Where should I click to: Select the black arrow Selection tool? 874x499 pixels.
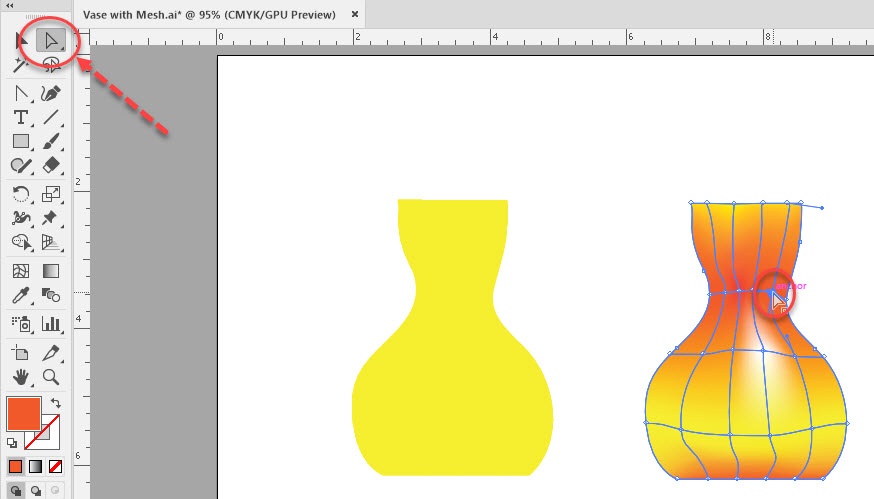click(20, 41)
